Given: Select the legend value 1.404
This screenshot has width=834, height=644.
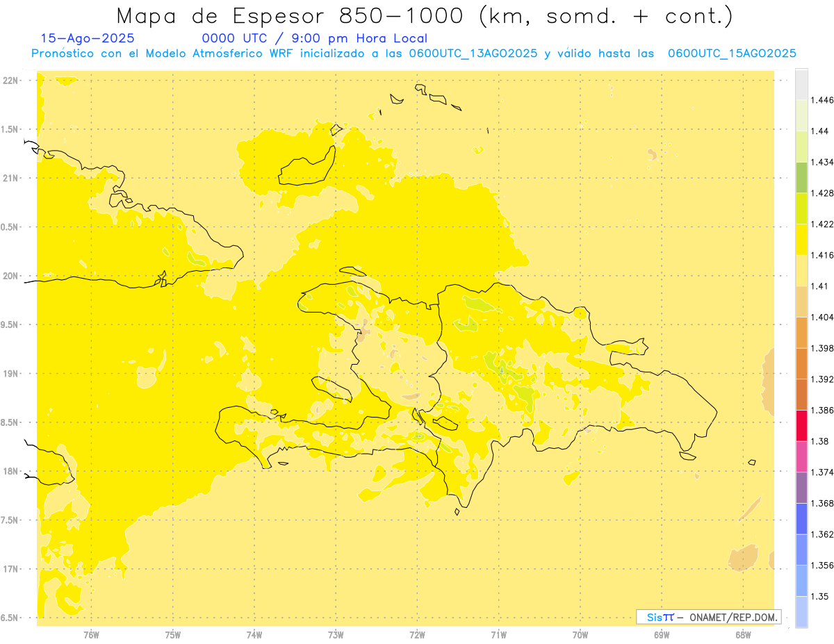Looking at the screenshot, I should 821,317.
